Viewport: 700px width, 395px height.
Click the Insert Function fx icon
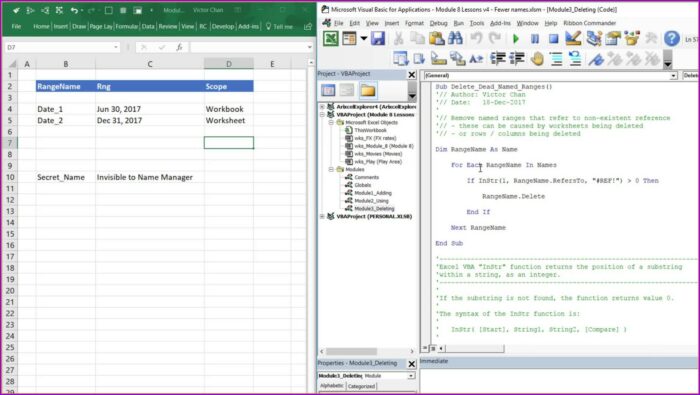pyautogui.click(x=179, y=47)
